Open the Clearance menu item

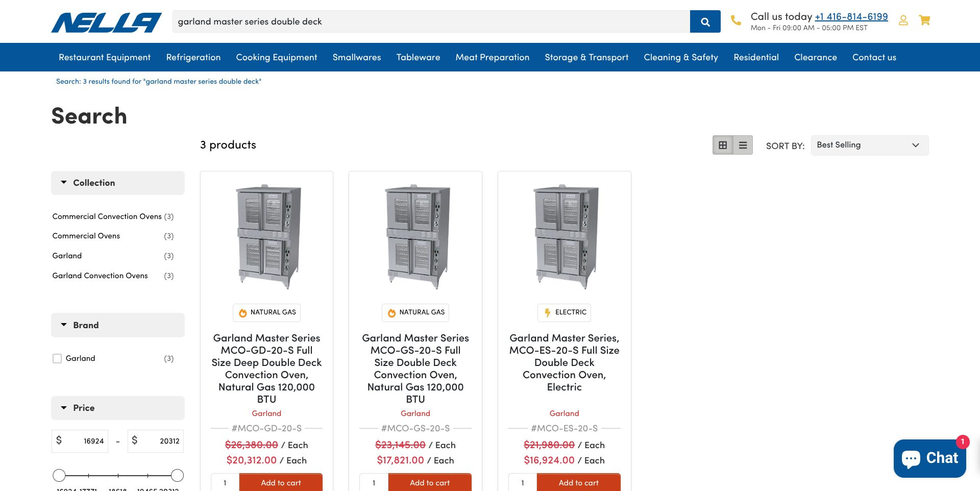815,57
